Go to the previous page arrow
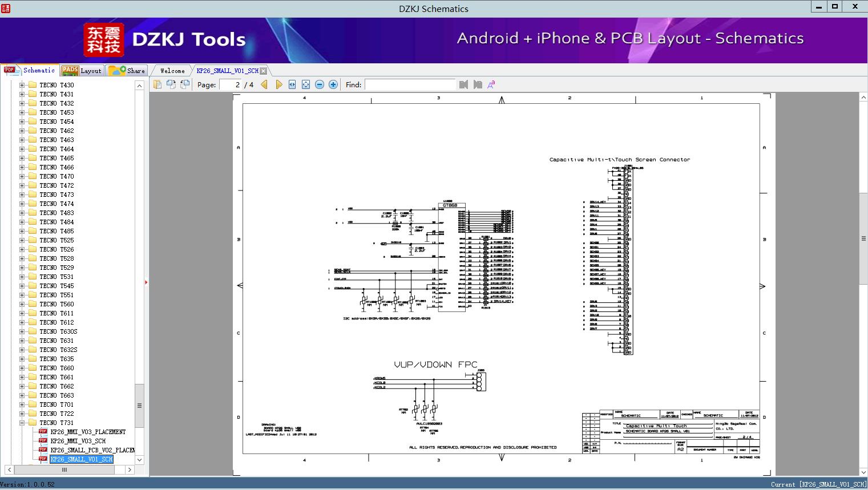 coord(264,84)
